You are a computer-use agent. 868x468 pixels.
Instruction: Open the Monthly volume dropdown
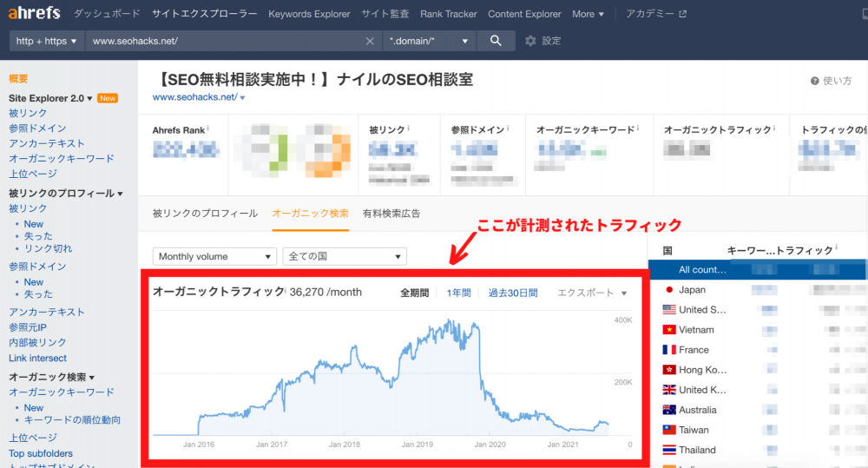tap(214, 256)
